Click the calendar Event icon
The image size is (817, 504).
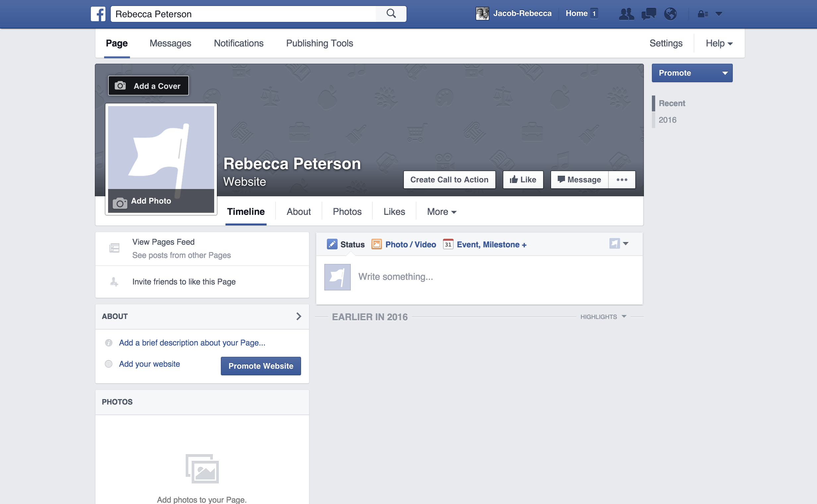[x=448, y=244]
